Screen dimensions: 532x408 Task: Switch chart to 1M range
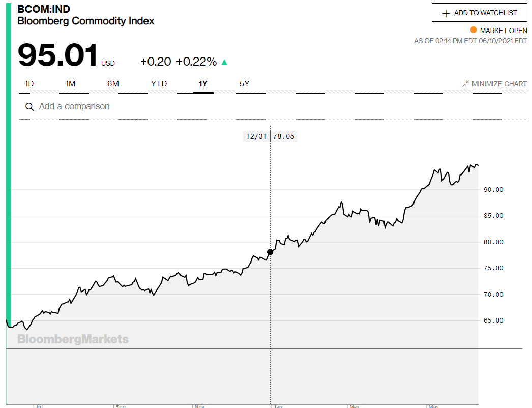pos(70,84)
